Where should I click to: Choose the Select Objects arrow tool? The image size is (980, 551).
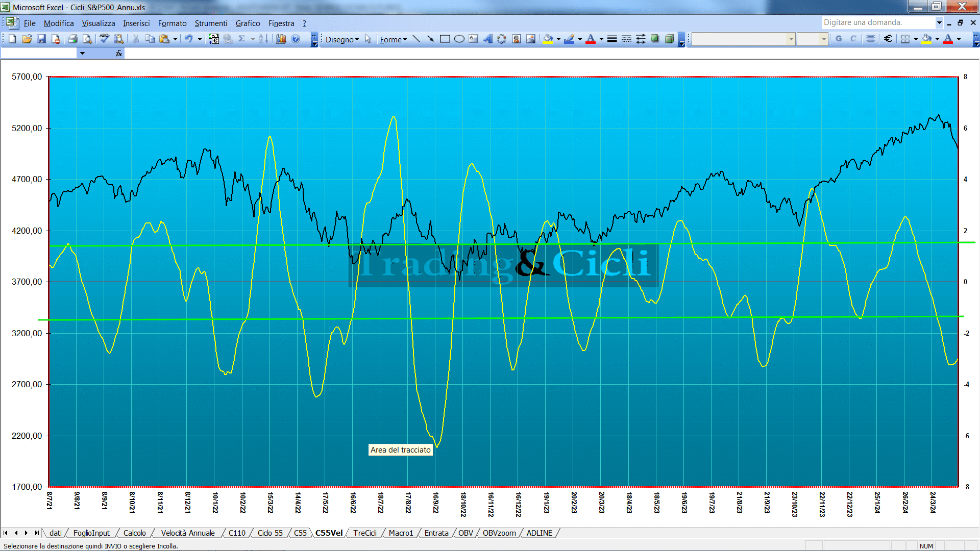[368, 39]
